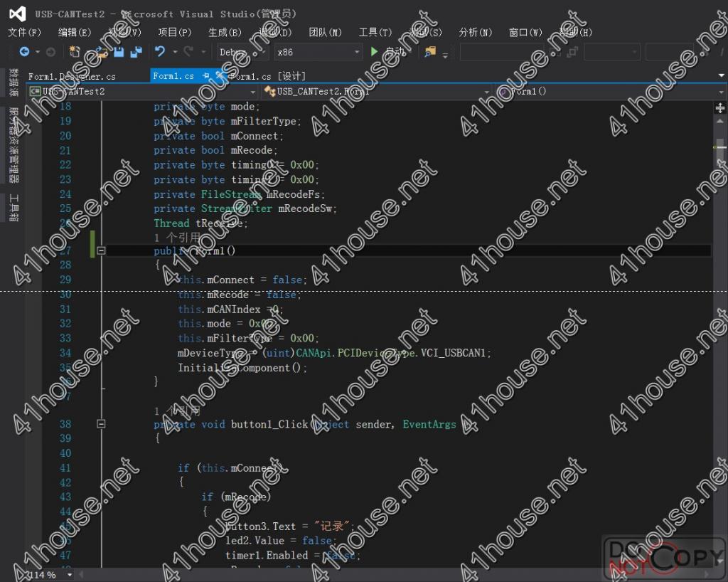Click on 'EventArgs' on line 38
Image resolution: width=728 pixels, height=582 pixels.
tap(429, 424)
